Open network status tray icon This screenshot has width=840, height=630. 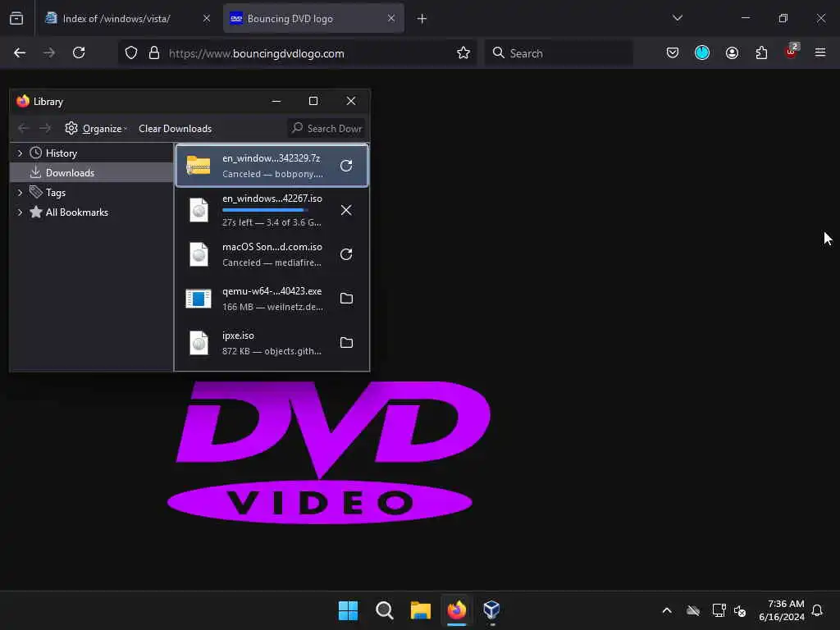point(718,610)
